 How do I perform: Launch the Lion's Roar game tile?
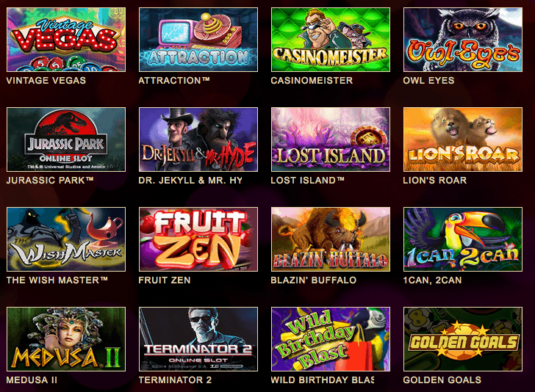pyautogui.click(x=463, y=139)
